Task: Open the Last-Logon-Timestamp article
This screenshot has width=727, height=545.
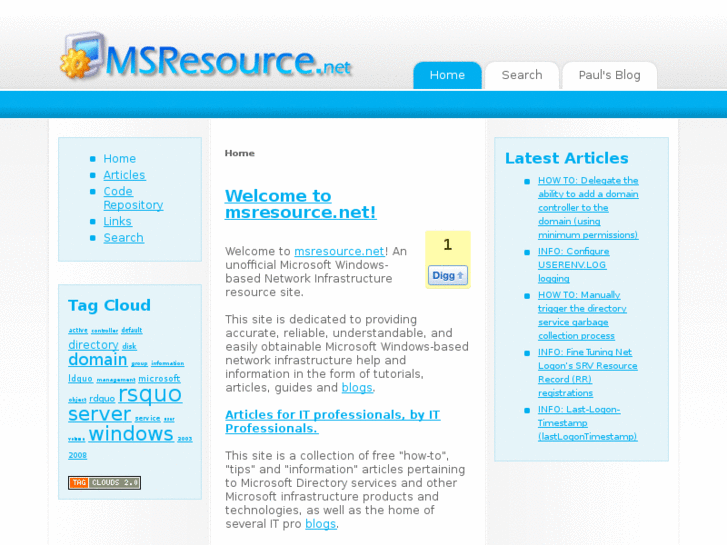Action: pyautogui.click(x=587, y=423)
